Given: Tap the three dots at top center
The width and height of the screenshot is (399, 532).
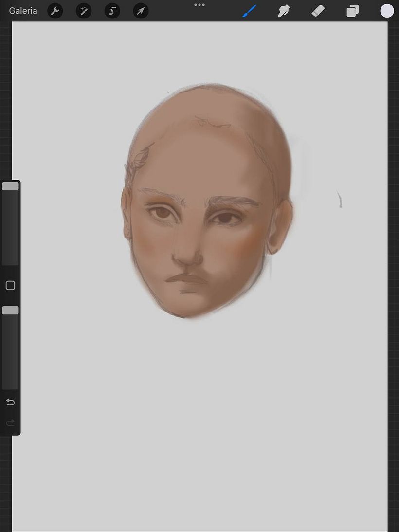Looking at the screenshot, I should 199,5.
